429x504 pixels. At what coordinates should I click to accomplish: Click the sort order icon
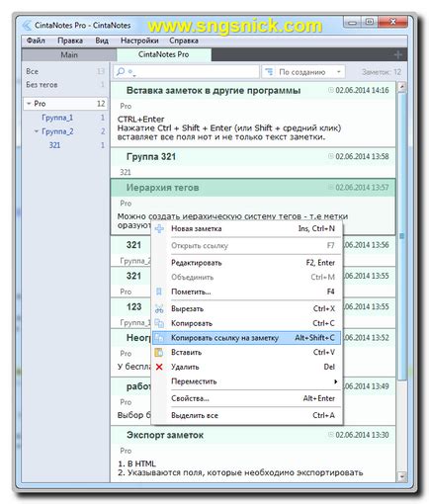tap(269, 71)
